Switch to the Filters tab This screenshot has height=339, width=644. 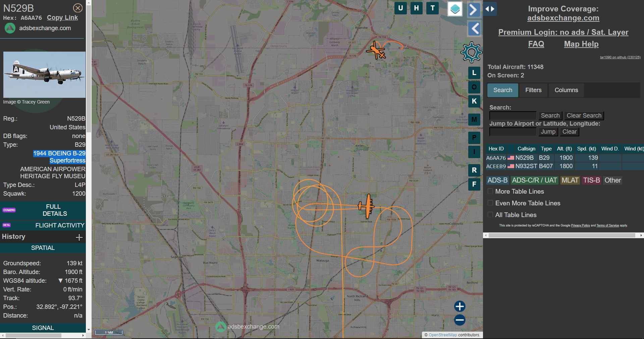533,90
